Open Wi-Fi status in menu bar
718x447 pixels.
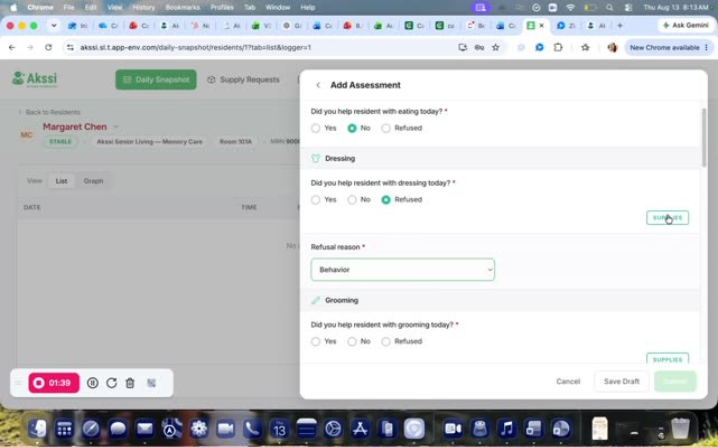click(571, 7)
